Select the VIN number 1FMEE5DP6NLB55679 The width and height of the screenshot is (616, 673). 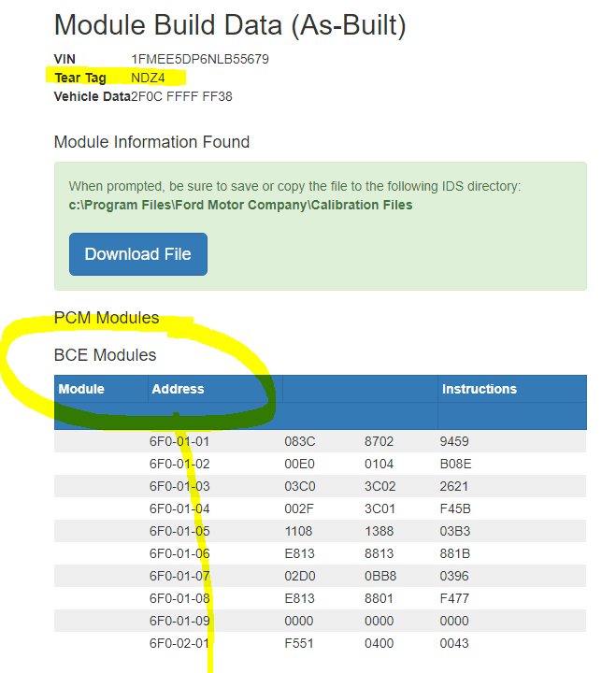[x=200, y=59]
